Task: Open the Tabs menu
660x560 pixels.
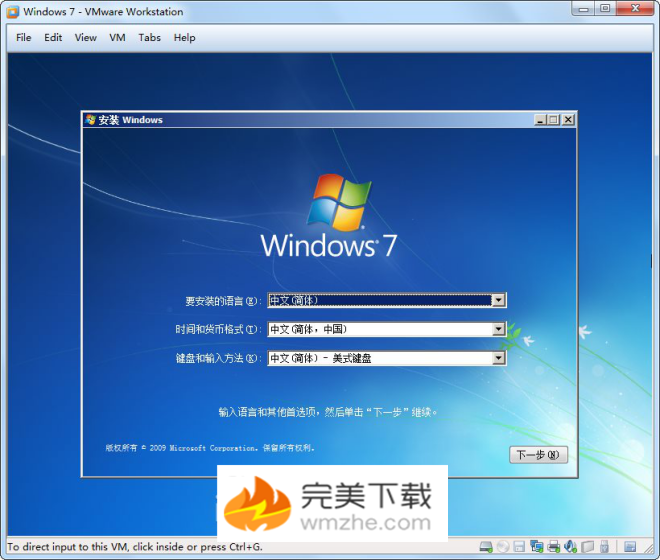Action: (x=149, y=37)
